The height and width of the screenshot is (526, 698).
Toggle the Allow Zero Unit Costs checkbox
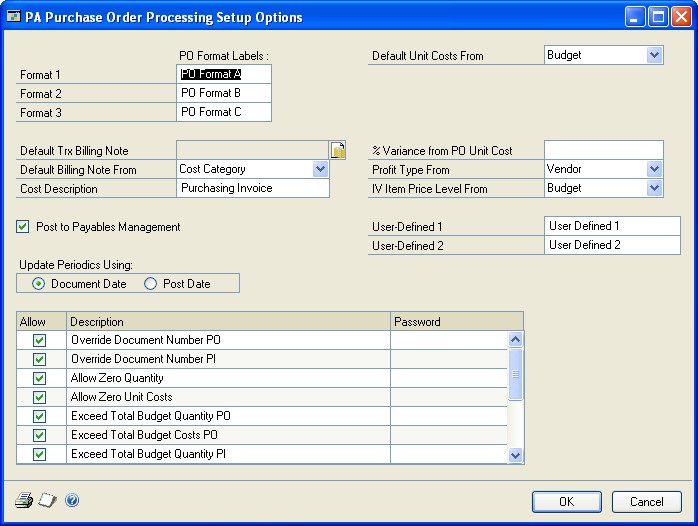[x=40, y=397]
